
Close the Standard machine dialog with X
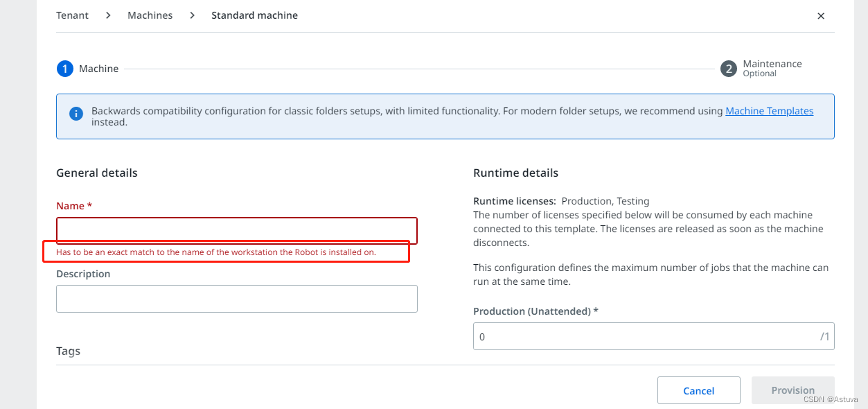tap(821, 16)
